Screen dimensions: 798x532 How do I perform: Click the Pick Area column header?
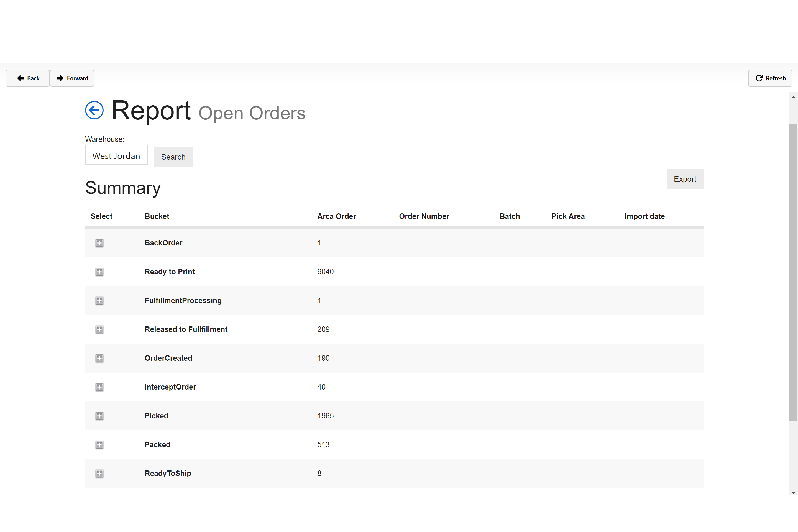568,216
